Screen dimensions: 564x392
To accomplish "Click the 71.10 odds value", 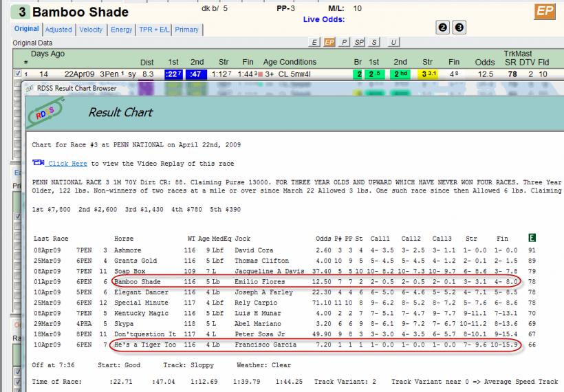I will tap(322, 303).
